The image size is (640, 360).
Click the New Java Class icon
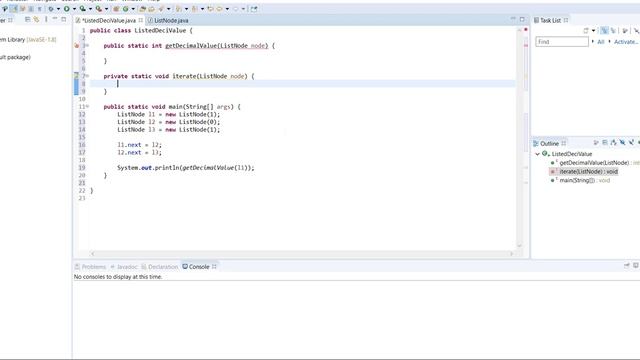[125, 9]
